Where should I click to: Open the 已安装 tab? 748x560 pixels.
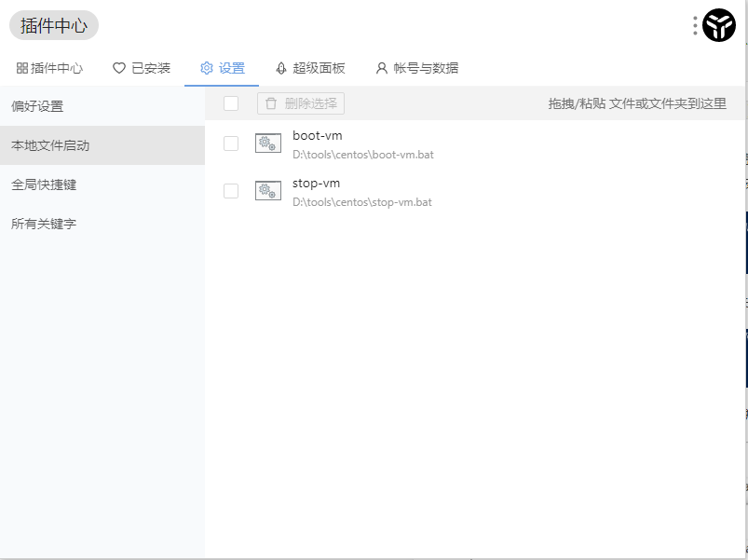coord(142,68)
